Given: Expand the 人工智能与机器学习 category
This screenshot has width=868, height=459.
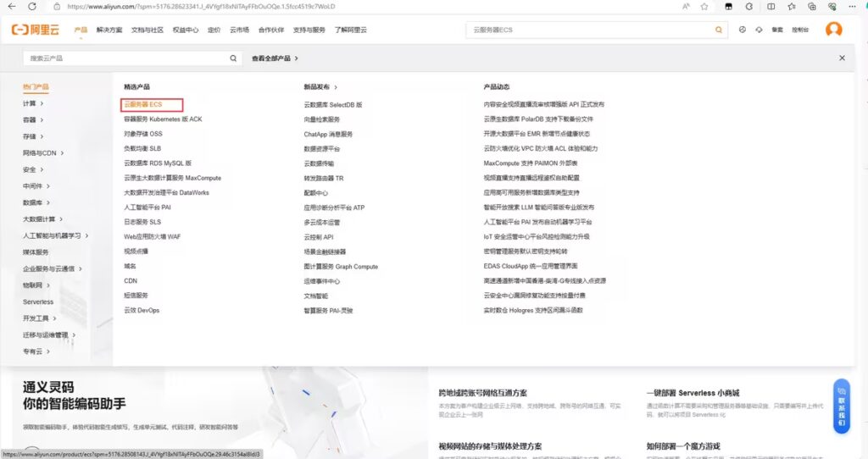Looking at the screenshot, I should [x=55, y=235].
